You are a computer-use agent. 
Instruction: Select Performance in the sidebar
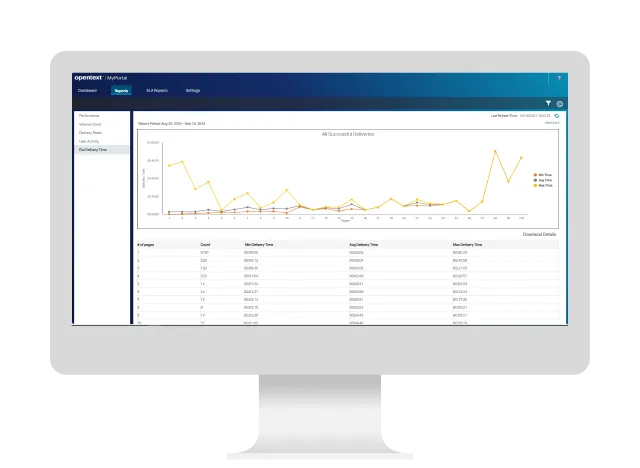tap(89, 116)
